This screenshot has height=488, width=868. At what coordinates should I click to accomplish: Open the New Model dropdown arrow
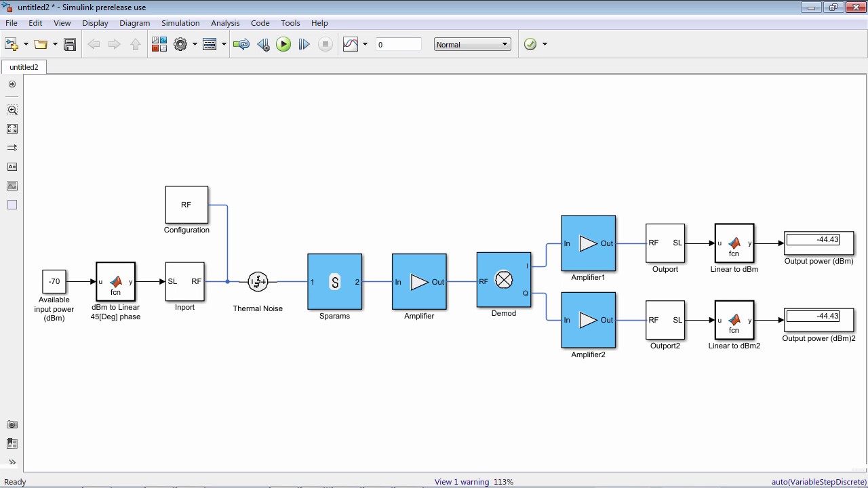[x=26, y=44]
